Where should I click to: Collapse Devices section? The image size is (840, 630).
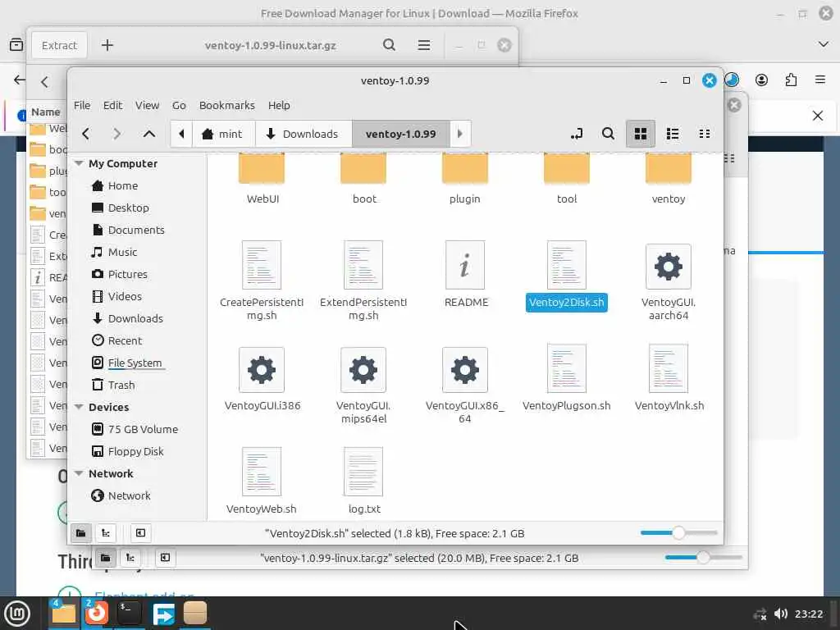click(x=79, y=407)
